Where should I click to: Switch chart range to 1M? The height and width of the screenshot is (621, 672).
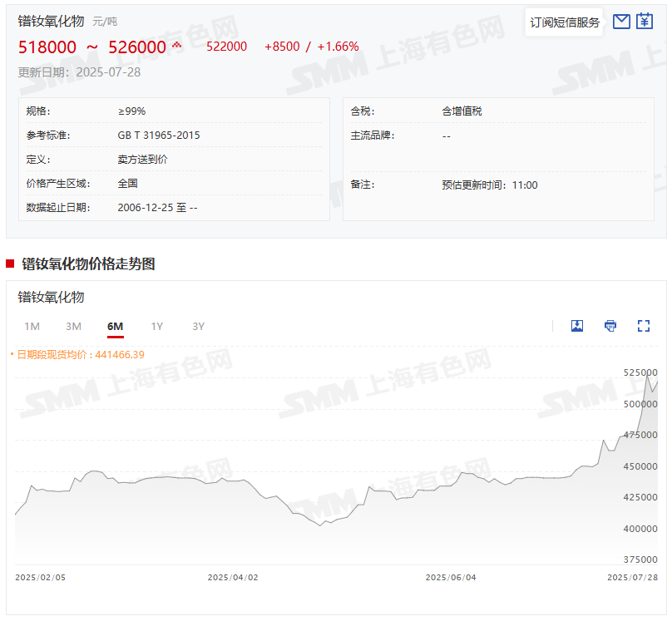coord(32,327)
